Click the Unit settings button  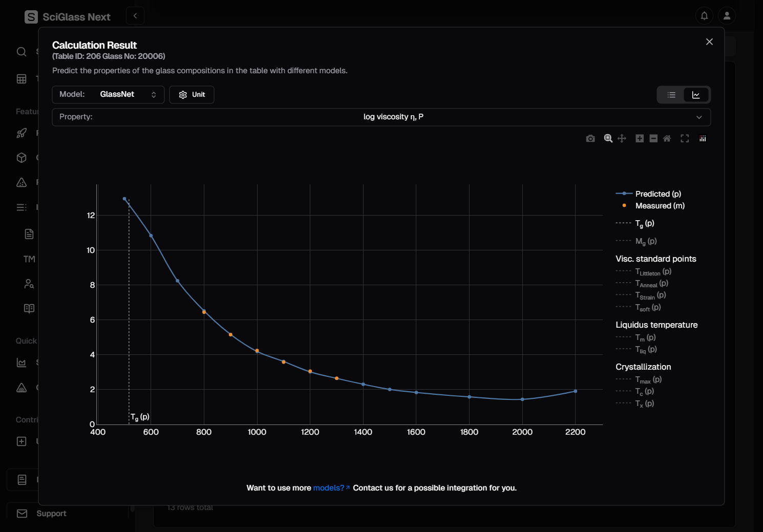point(192,95)
